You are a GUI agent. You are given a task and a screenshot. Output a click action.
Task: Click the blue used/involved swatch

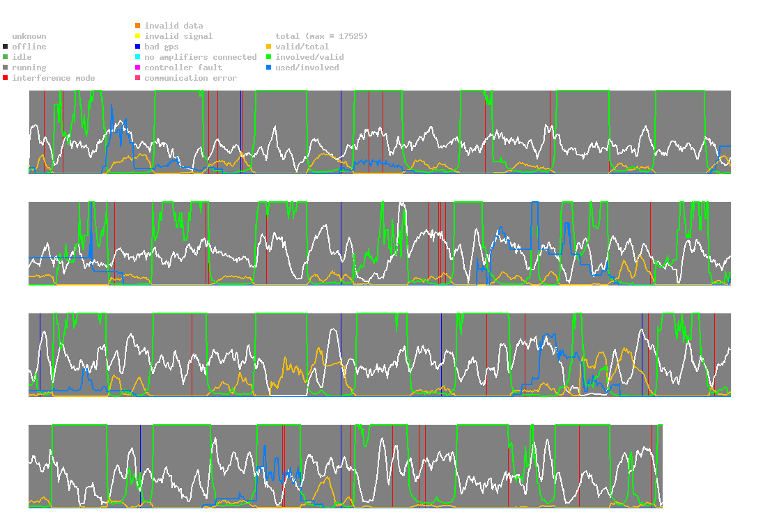click(268, 68)
